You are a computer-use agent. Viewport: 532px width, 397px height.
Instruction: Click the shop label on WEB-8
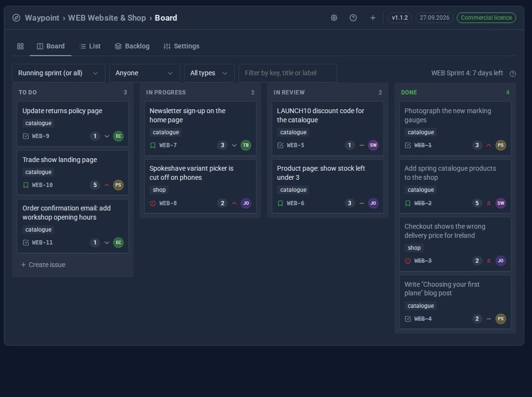[159, 190]
